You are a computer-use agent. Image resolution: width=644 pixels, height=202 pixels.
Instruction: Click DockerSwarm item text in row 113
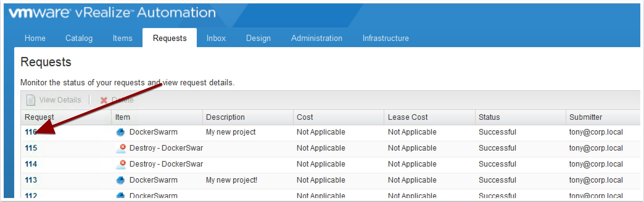coord(153,180)
